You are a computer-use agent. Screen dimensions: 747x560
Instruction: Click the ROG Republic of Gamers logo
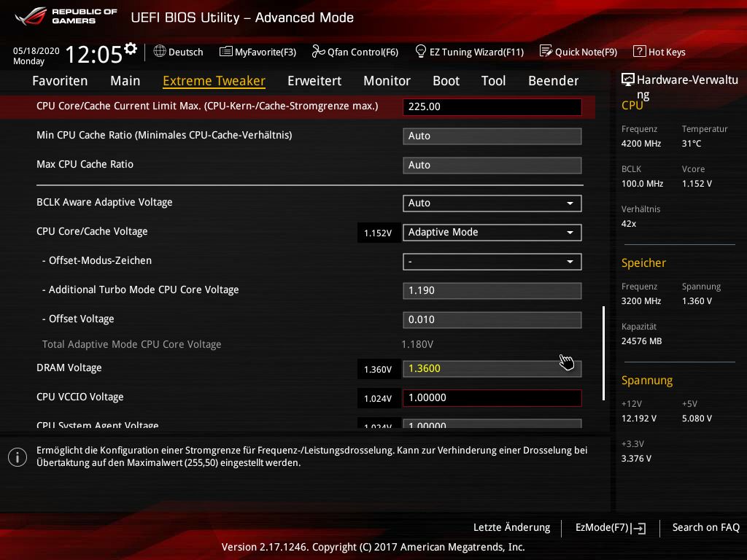pos(66,16)
